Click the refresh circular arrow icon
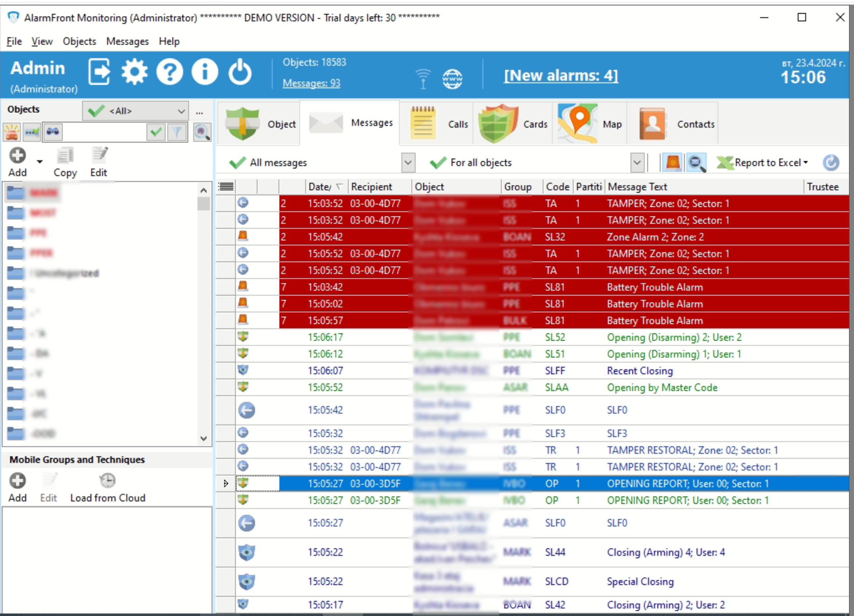Image resolution: width=854 pixels, height=616 pixels. click(831, 163)
